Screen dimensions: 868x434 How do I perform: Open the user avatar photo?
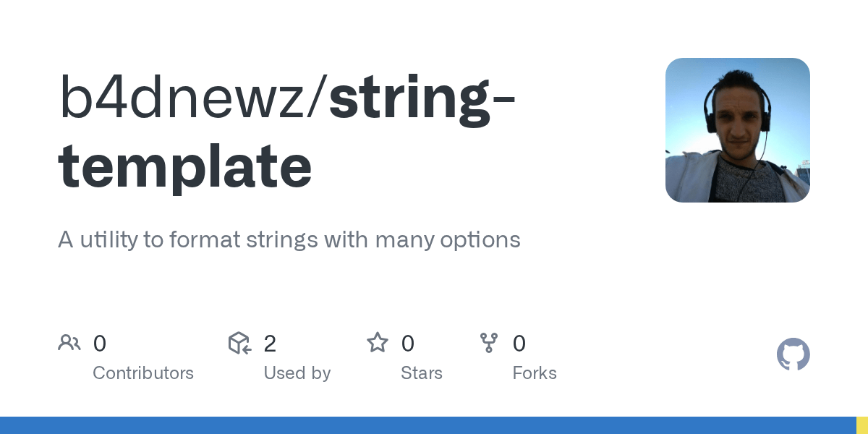click(737, 130)
